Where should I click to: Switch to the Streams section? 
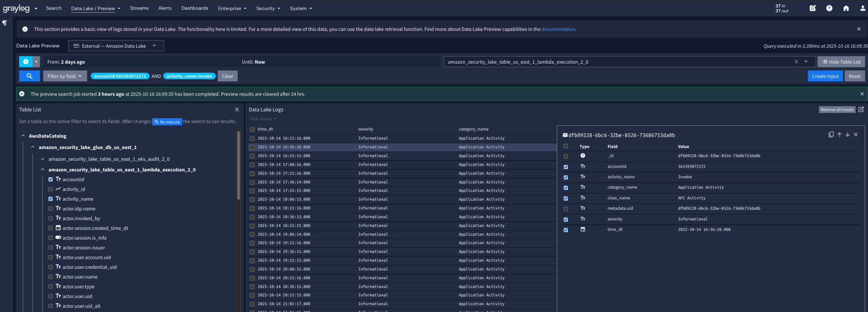pyautogui.click(x=139, y=8)
